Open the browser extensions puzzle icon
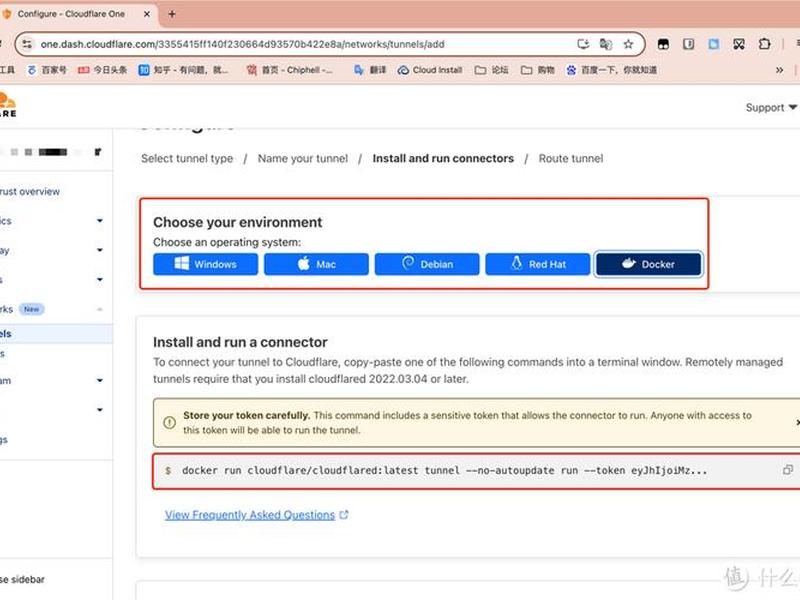 click(764, 44)
